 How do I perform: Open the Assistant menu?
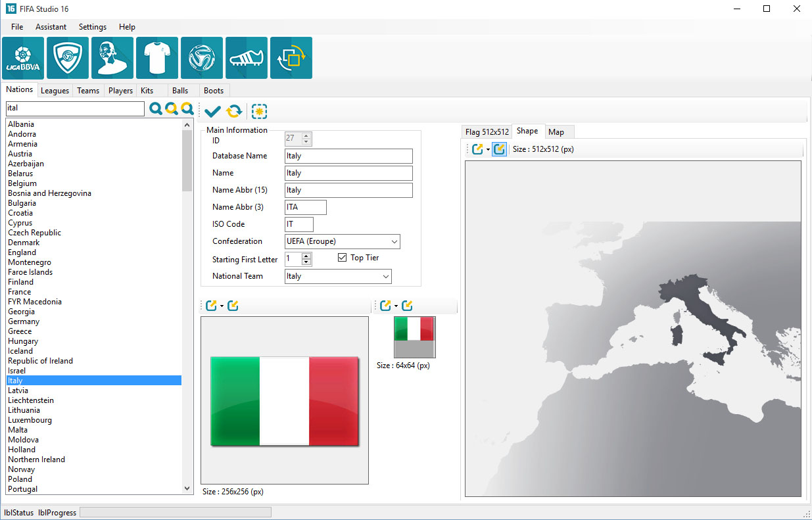[x=51, y=27]
